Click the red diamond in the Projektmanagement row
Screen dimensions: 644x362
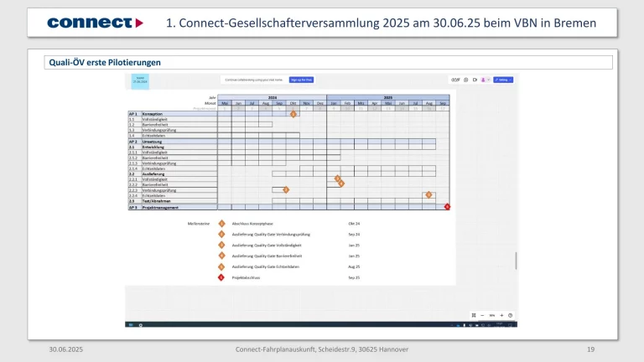[447, 206]
